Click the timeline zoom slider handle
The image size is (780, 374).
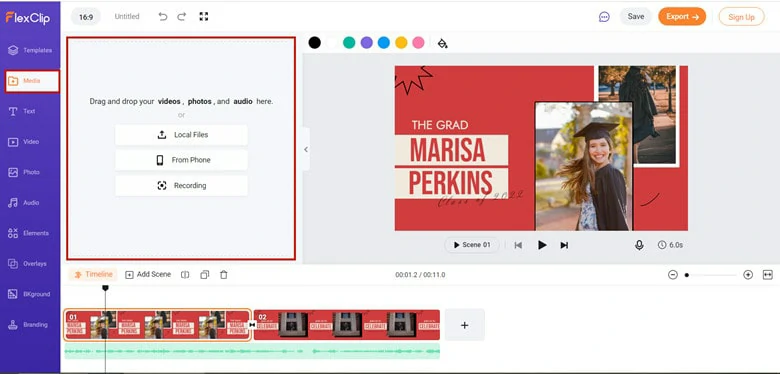tap(686, 275)
